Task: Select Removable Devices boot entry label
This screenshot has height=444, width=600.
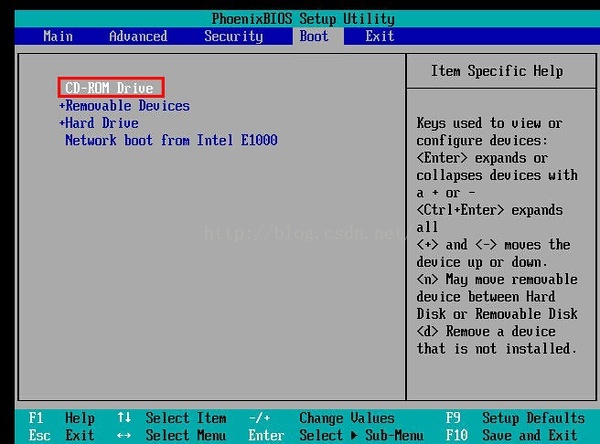Action: point(128,106)
